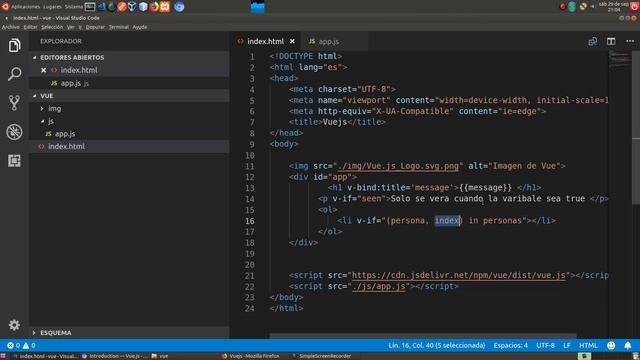Click the Ubuntu logo in top panel

[5, 7]
